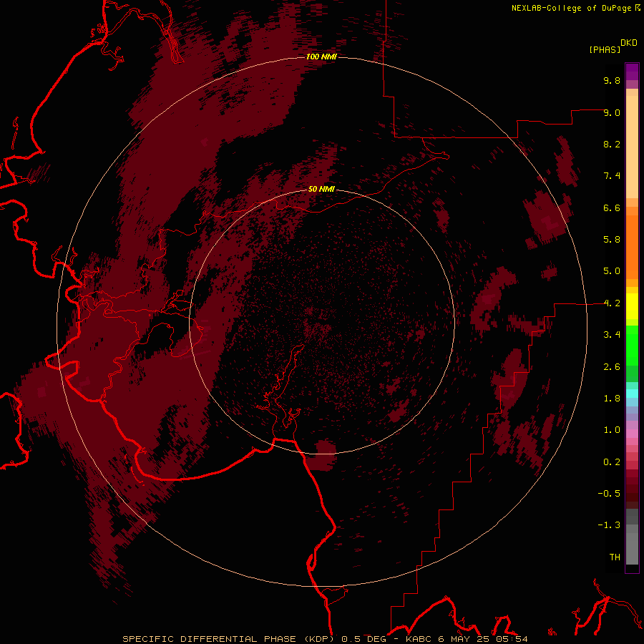Click the 5.8 value on the legend
The height and width of the screenshot is (644, 644).
click(x=612, y=240)
